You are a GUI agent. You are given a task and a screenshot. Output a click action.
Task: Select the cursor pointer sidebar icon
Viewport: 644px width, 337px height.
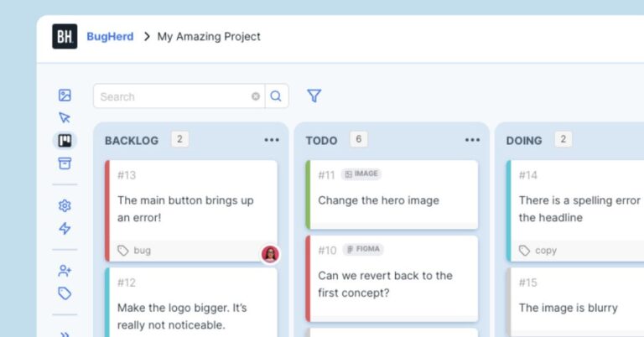click(65, 118)
